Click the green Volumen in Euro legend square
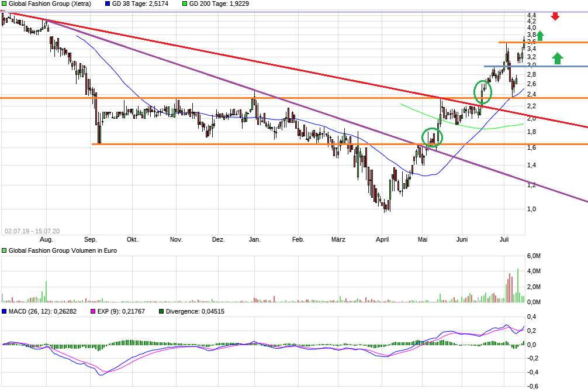The height and width of the screenshot is (392, 588). [x=4, y=250]
